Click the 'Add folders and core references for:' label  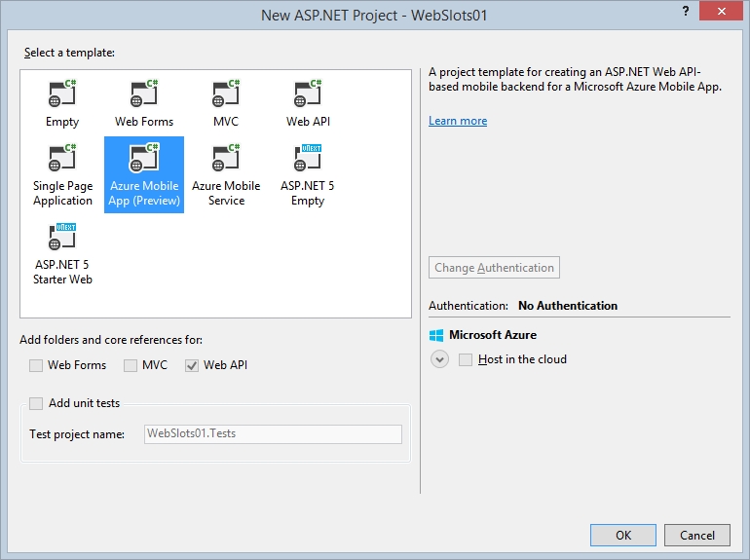pos(111,340)
